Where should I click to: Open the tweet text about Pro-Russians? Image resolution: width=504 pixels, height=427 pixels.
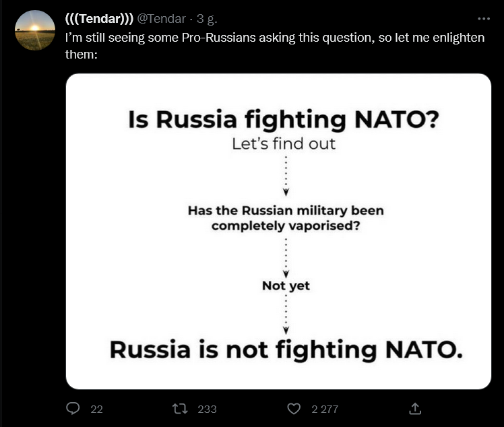click(275, 46)
